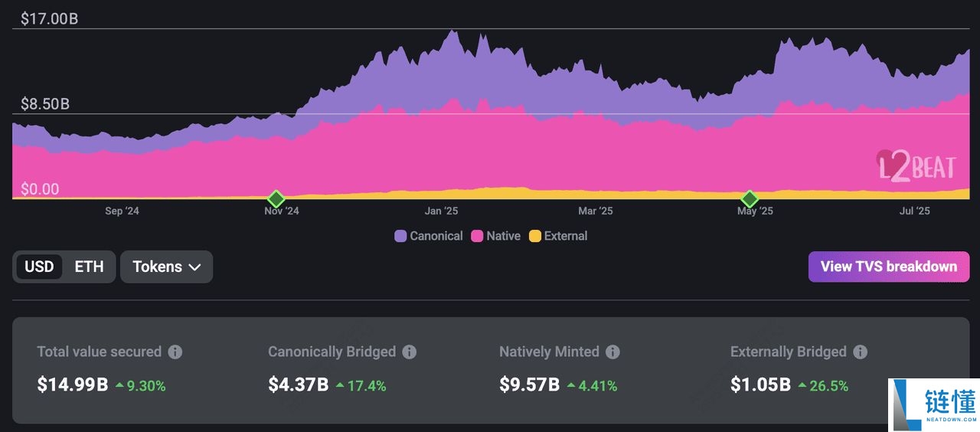Click info icon beside Externally Bridged
This screenshot has height=432, width=980.
pos(861,352)
